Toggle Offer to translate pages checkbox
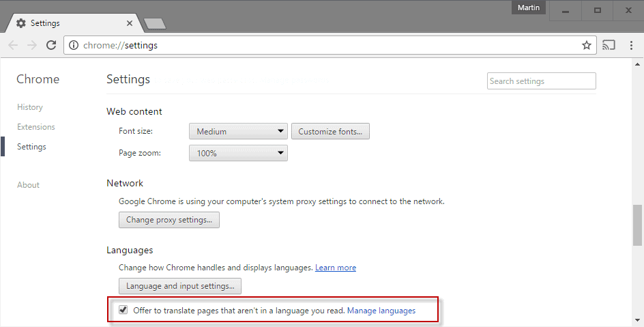The width and height of the screenshot is (644, 327). 123,310
